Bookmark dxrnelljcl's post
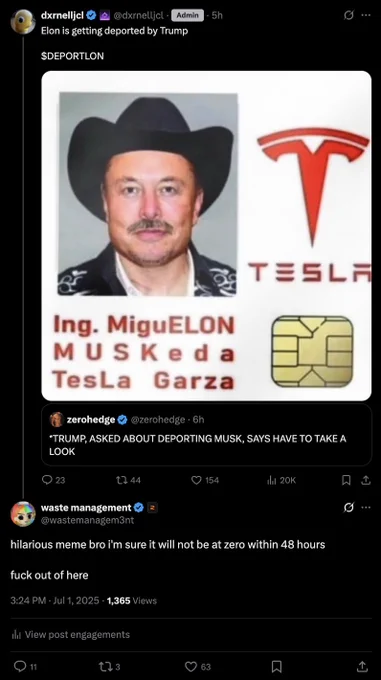Screen dimensions: 381x680 pyautogui.click(x=346, y=480)
